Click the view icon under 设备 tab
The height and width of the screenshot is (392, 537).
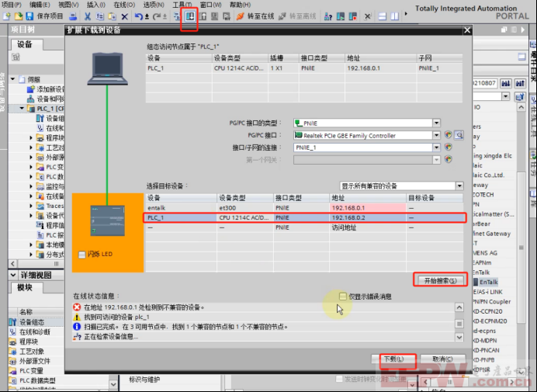tap(16, 57)
